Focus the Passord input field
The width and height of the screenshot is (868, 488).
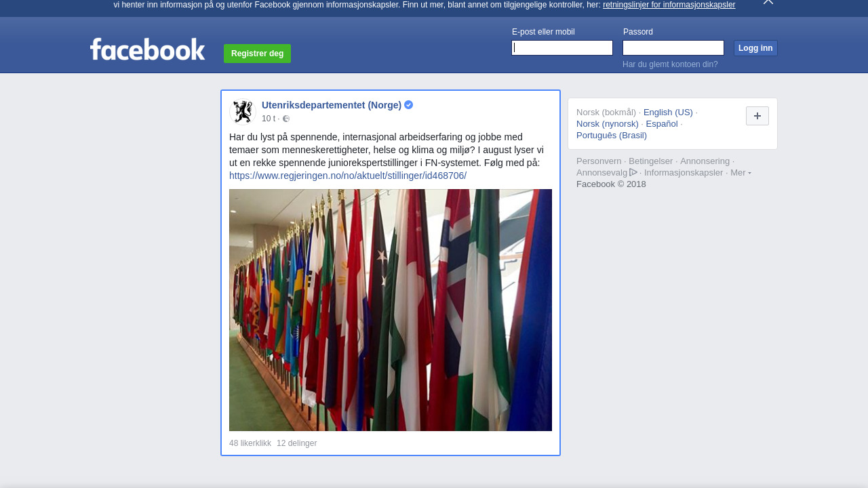click(673, 47)
